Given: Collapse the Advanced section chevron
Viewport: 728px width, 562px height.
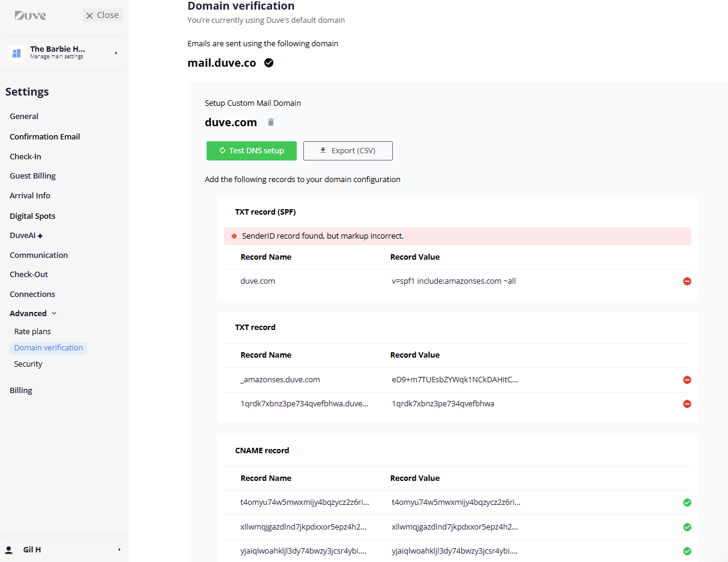Looking at the screenshot, I should (x=54, y=313).
